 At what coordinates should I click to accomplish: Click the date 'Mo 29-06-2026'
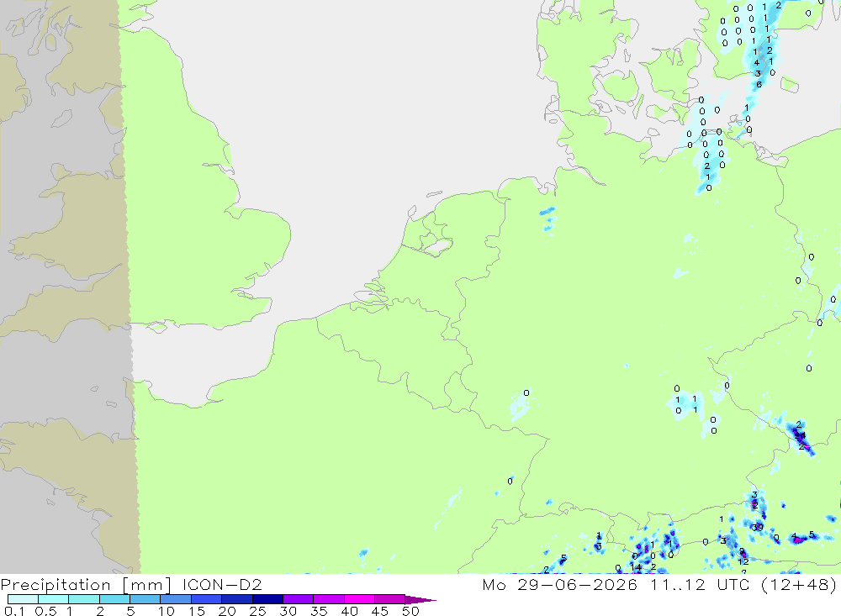(560, 584)
